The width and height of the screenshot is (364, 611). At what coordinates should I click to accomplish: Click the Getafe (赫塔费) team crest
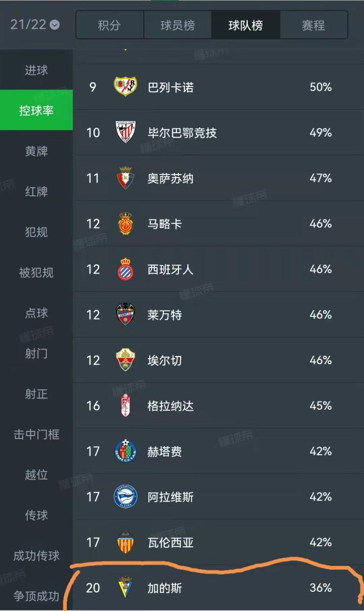(125, 451)
